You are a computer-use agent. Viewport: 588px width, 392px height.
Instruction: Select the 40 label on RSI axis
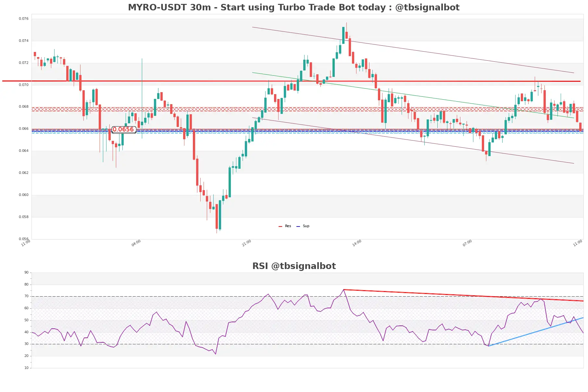click(26, 332)
